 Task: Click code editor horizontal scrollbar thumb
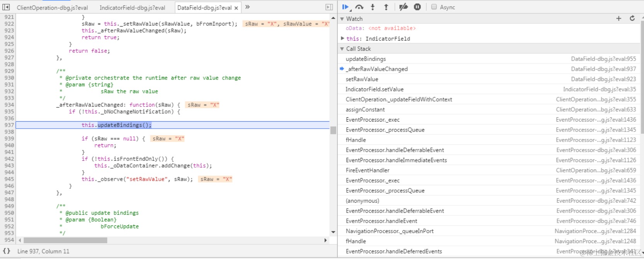65,240
